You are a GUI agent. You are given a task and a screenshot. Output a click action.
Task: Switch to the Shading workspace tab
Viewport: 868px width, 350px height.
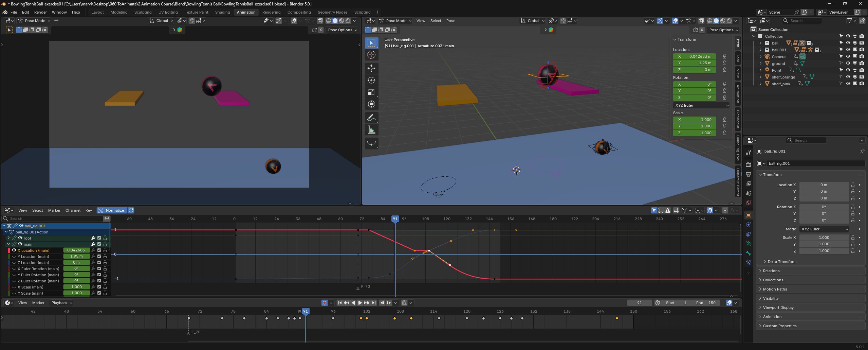coord(222,12)
